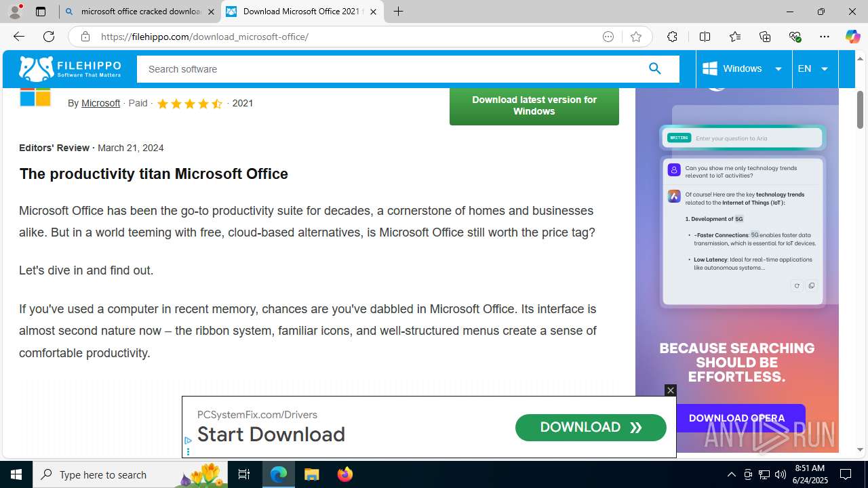
Task: Close the PCSystemFix banner ad
Action: 671,390
